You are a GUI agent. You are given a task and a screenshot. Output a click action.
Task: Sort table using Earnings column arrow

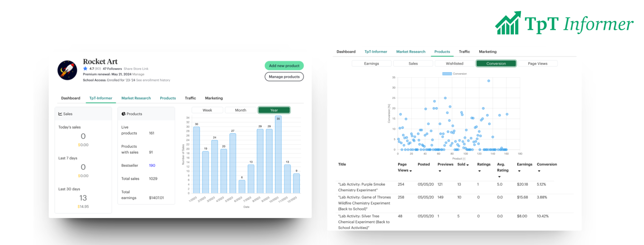point(519,171)
